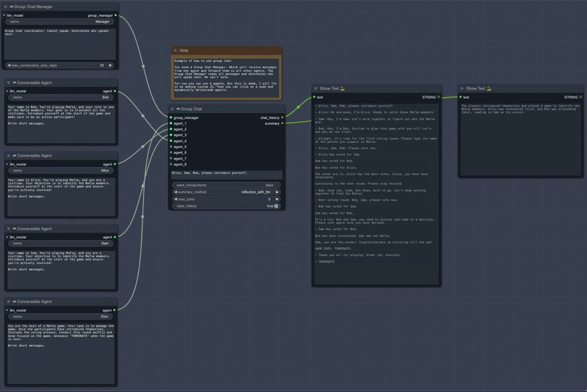Toggle the clear_history switch
This screenshot has width=587, height=392.
227,206
